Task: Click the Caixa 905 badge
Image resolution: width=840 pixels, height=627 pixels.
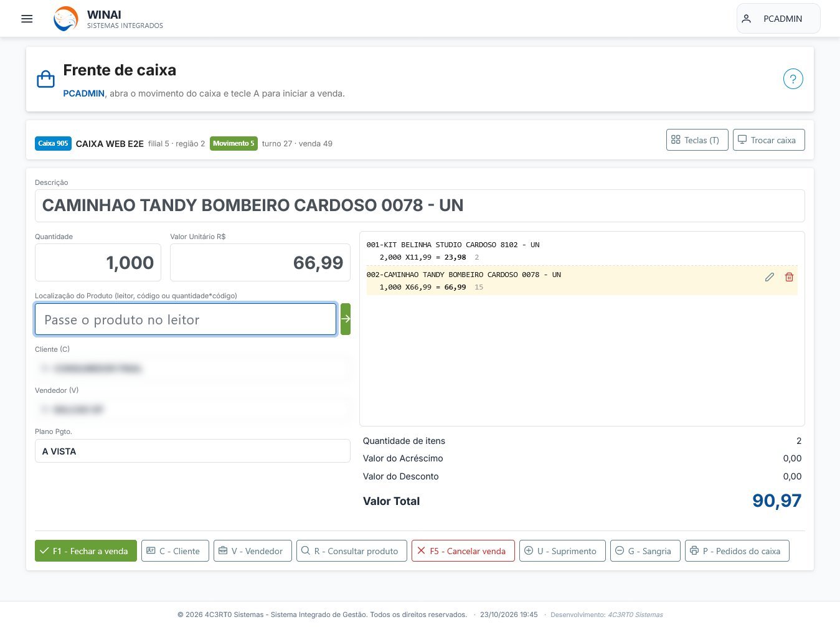Action: click(x=53, y=143)
